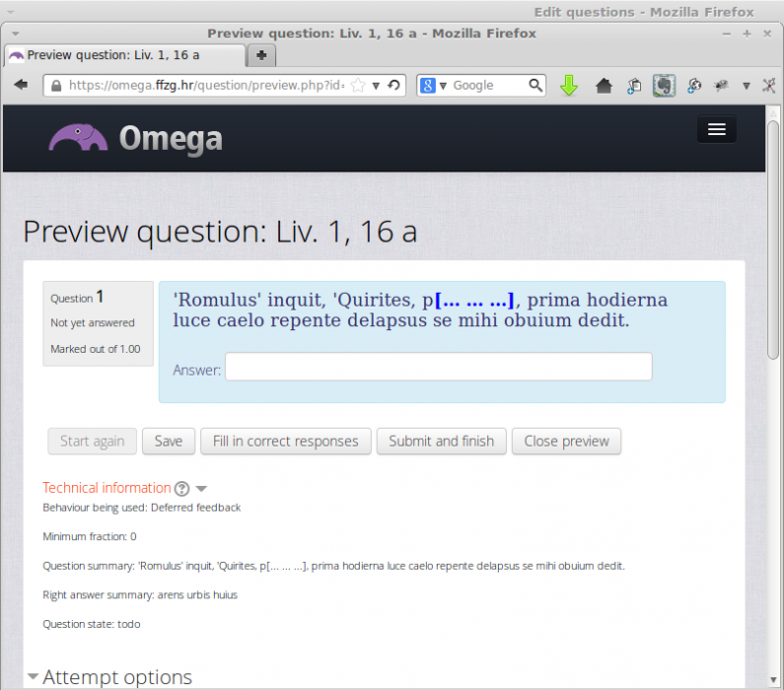Go to the home page icon

pos(604,86)
